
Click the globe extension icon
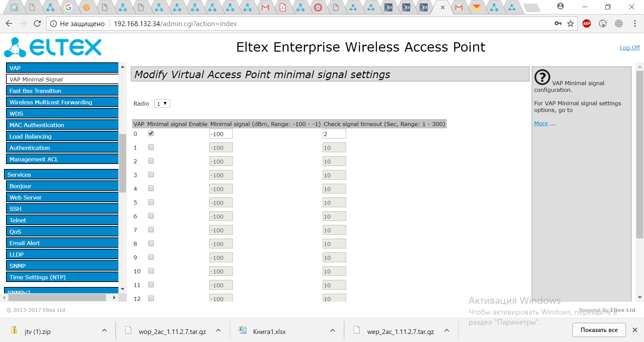tap(619, 23)
